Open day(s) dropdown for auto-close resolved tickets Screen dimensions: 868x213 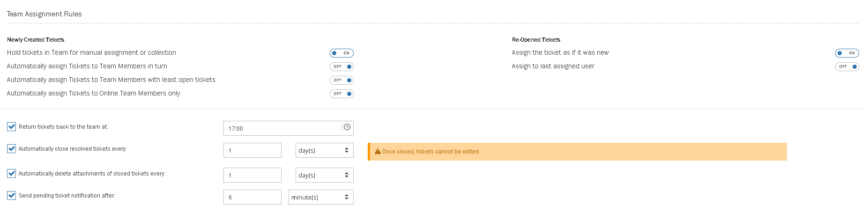324,151
